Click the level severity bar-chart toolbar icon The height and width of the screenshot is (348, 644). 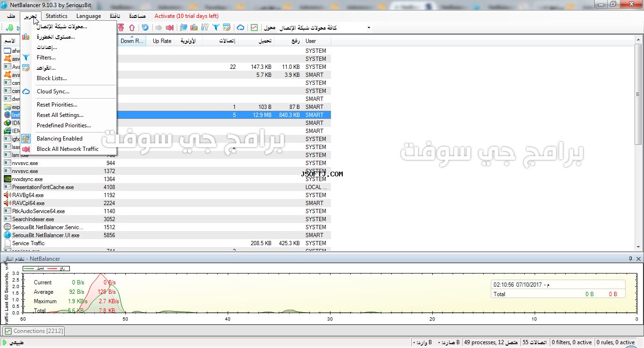[x=194, y=28]
